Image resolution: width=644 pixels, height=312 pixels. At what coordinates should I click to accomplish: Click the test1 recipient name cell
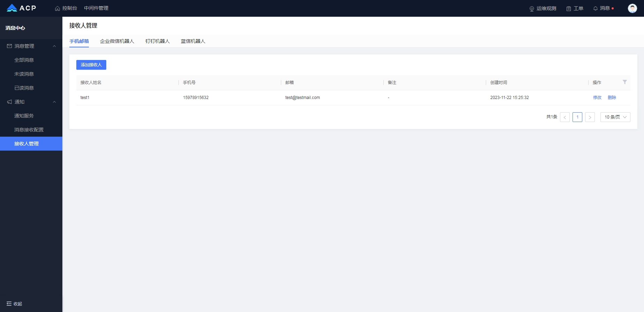pyautogui.click(x=85, y=98)
